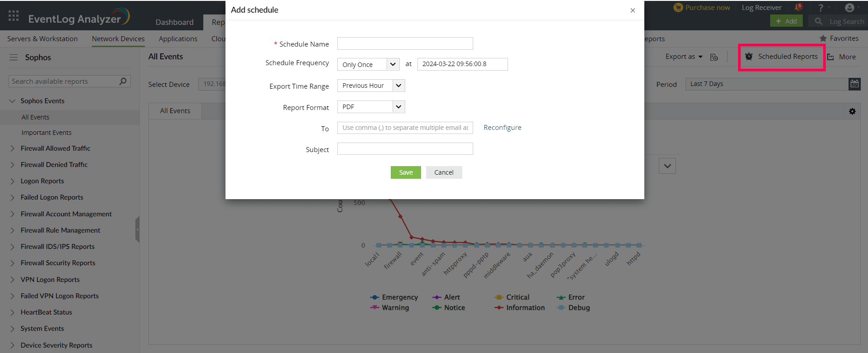Open the Export as dropdown

(684, 57)
